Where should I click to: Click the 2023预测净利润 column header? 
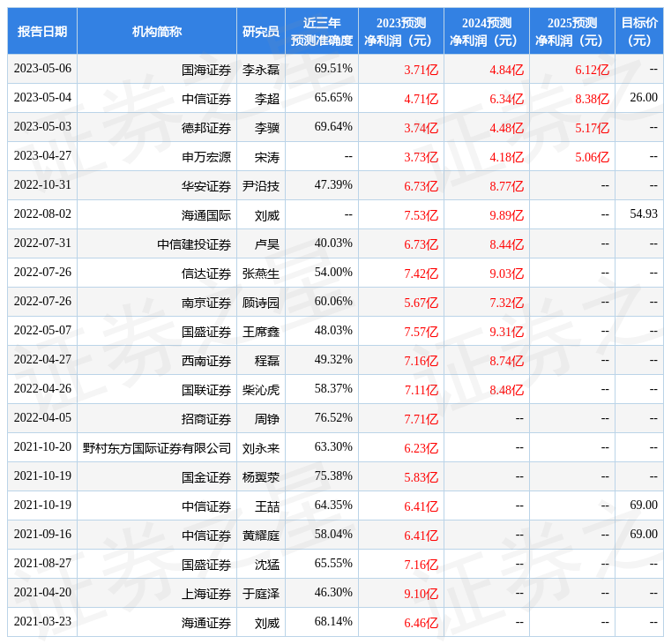click(x=401, y=32)
